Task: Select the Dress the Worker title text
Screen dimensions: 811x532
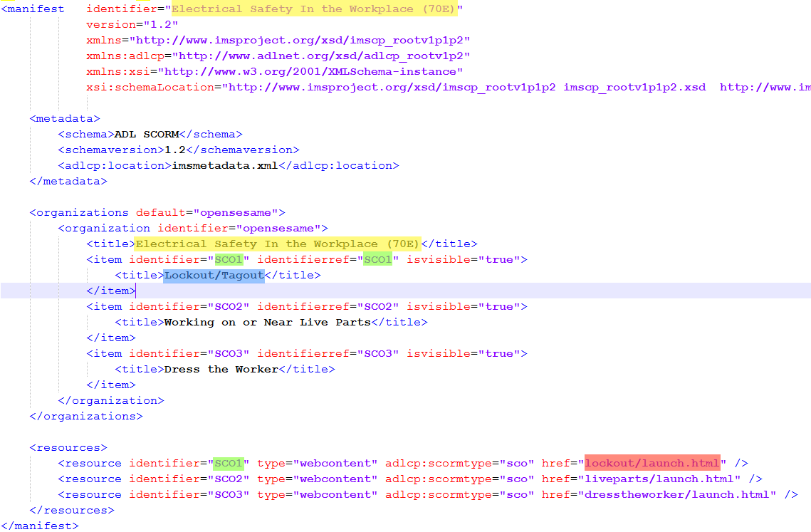Action: tap(221, 370)
